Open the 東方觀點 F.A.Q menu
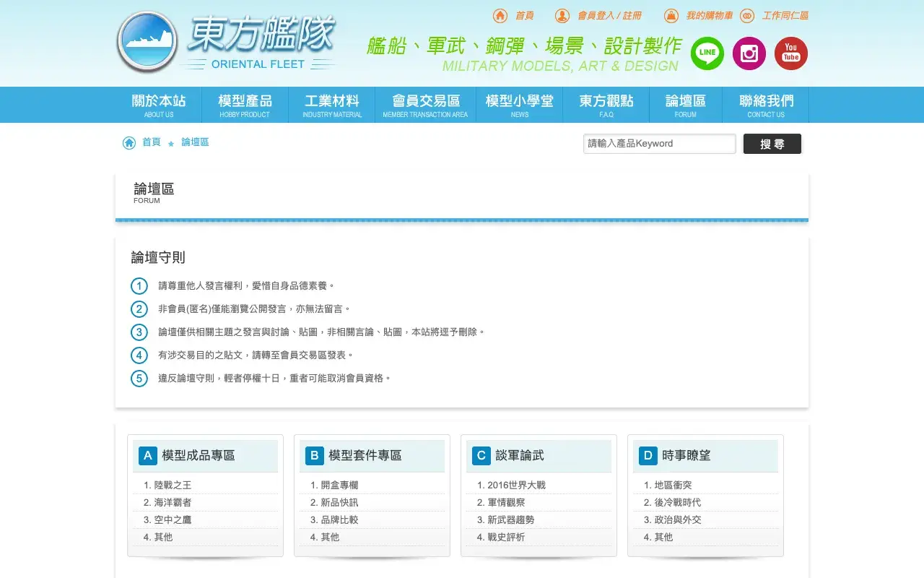924x578 pixels. (x=606, y=105)
